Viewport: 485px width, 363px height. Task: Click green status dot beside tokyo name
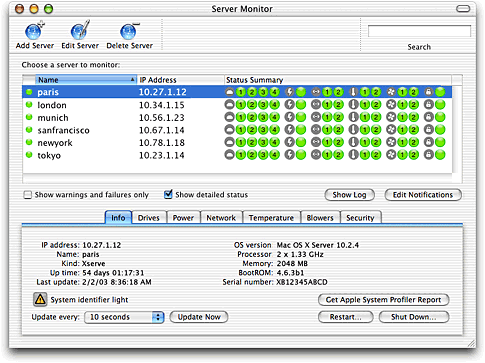[x=29, y=155]
